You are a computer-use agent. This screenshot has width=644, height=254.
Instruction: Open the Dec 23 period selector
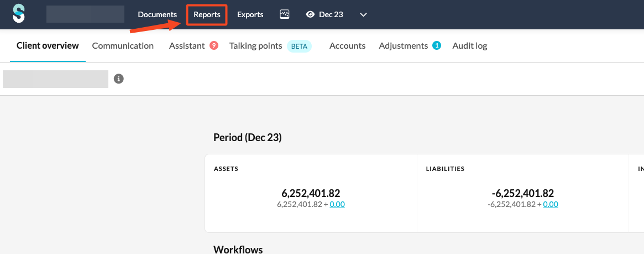(331, 14)
